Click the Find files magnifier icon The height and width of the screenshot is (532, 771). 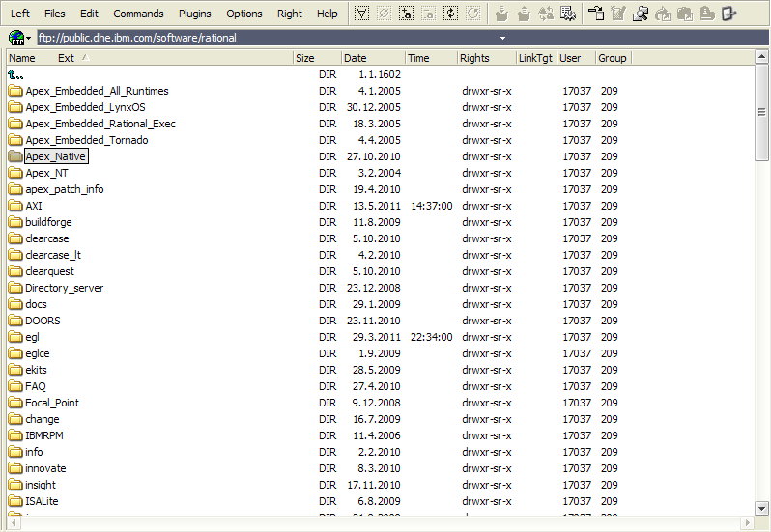[641, 14]
